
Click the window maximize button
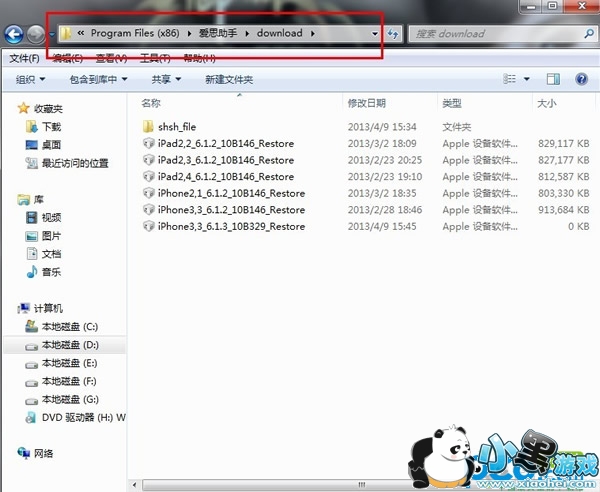(553, 5)
